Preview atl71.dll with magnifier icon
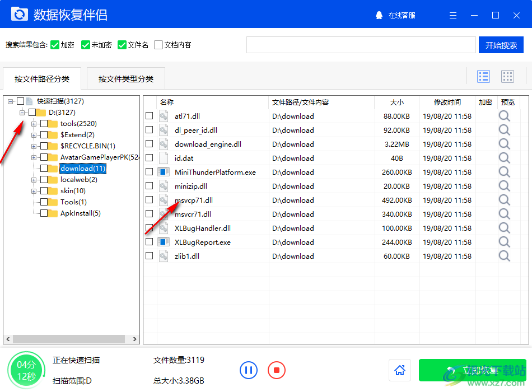The image size is (532, 392). point(505,116)
